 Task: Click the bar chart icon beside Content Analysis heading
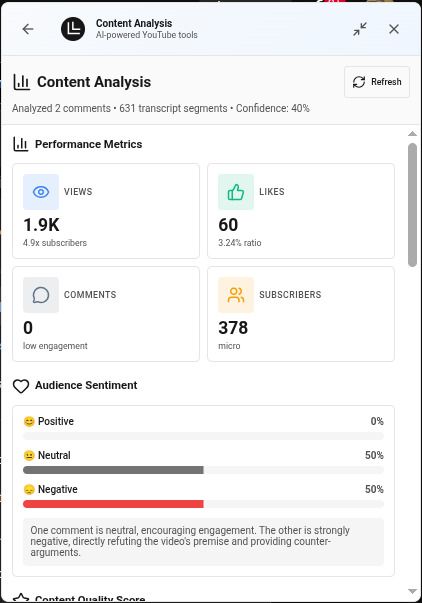click(x=22, y=82)
